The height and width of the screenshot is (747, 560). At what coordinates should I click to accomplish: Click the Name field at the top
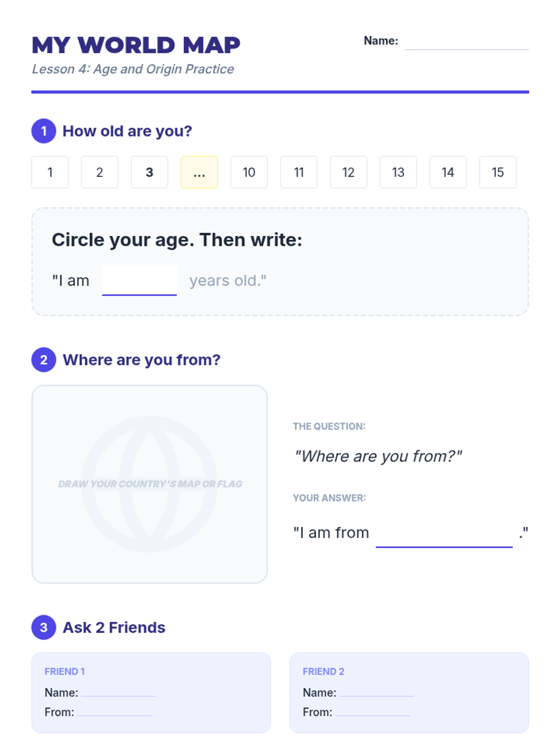click(x=467, y=42)
